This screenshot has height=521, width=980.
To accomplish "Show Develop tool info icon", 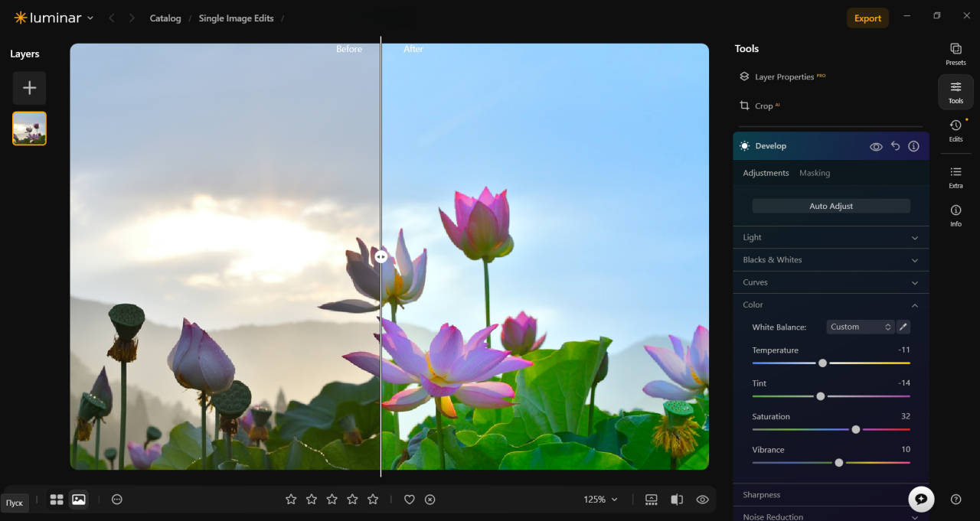I will [913, 146].
